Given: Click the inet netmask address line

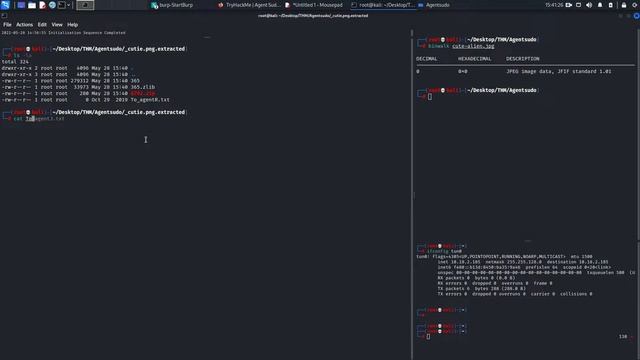Looking at the screenshot, I should pos(523,262).
